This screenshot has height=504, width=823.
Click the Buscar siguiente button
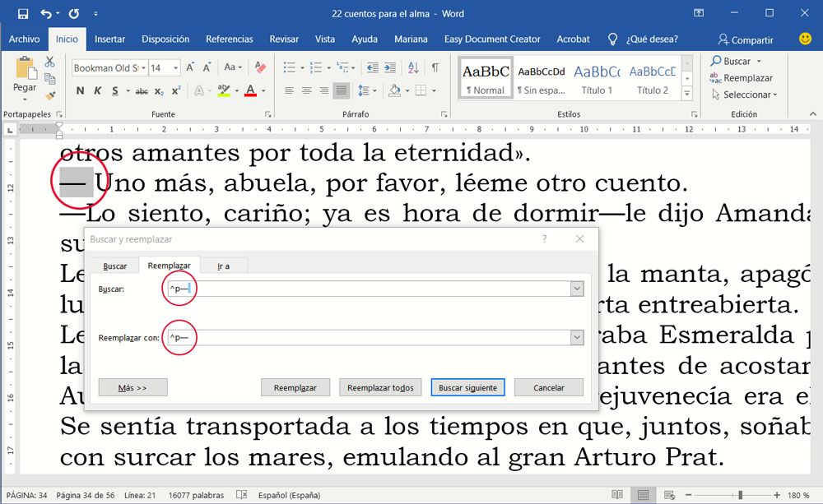(x=467, y=387)
